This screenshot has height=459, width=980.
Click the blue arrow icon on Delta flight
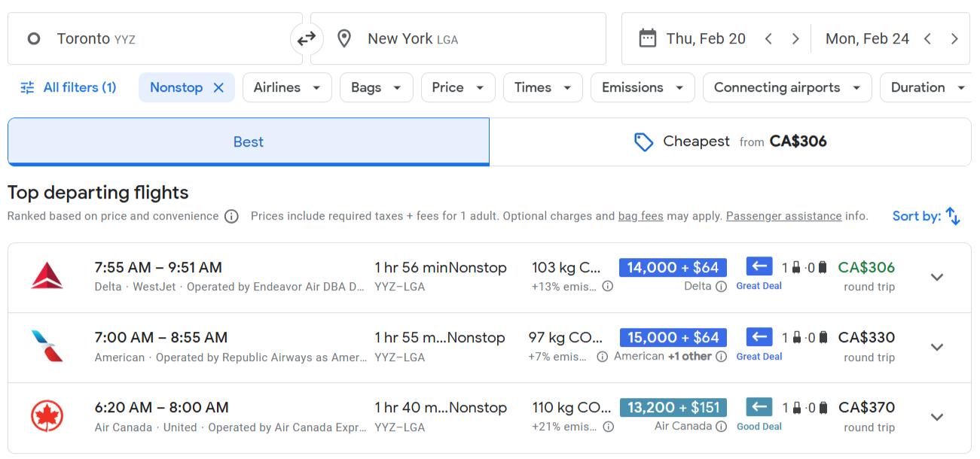[759, 266]
